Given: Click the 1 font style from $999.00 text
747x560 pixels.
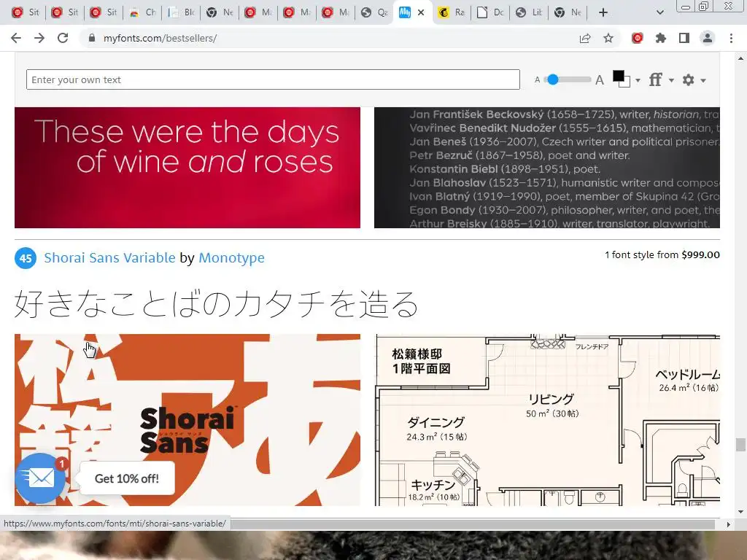Looking at the screenshot, I should 662,254.
